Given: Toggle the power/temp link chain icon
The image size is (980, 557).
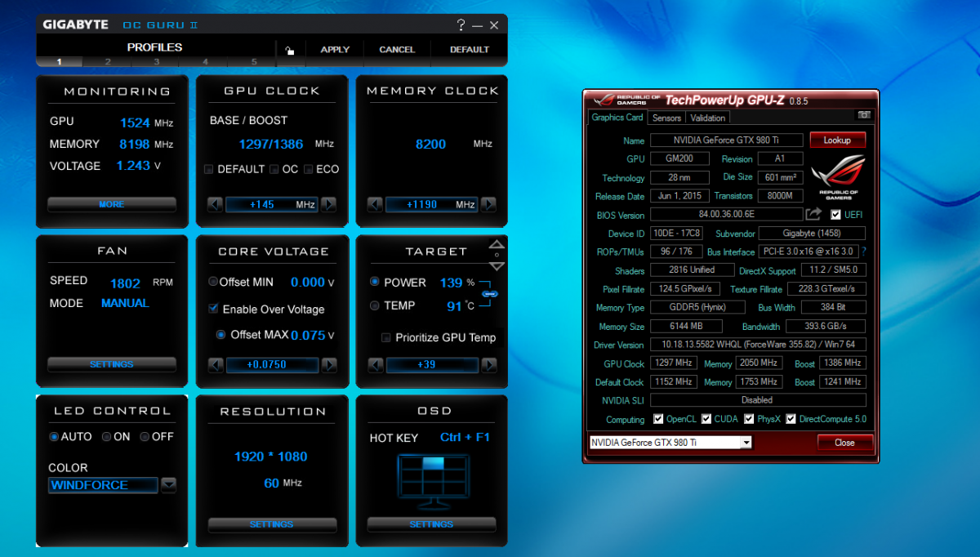Looking at the screenshot, I should 490,292.
